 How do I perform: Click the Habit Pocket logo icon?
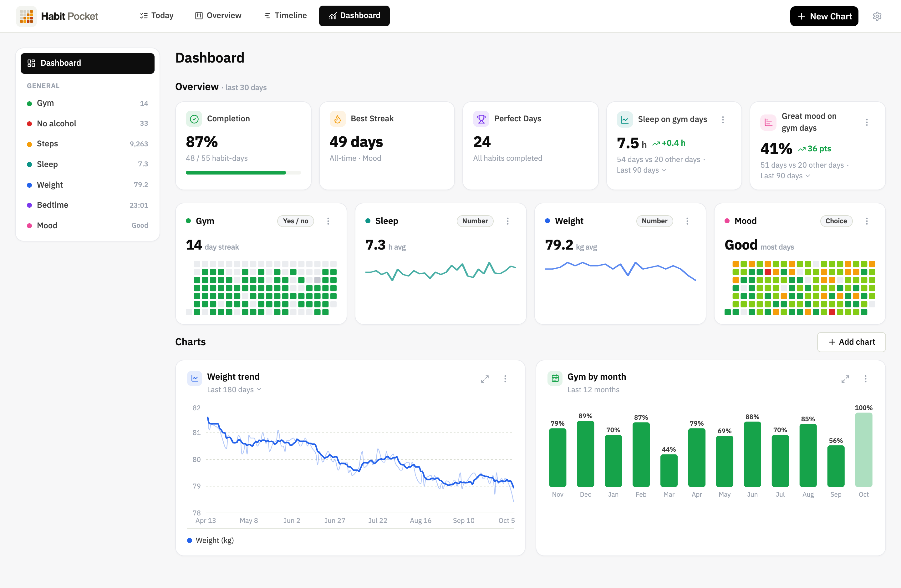tap(27, 16)
